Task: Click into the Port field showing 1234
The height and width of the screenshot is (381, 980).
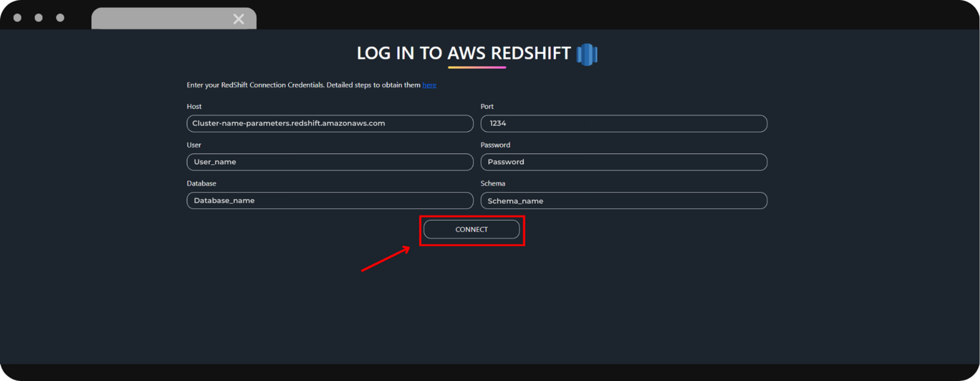Action: pyautogui.click(x=624, y=124)
